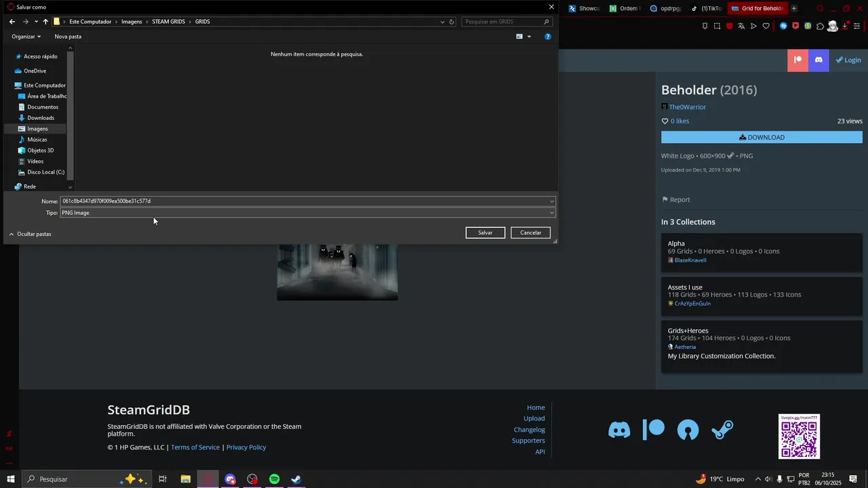Viewport: 868px width, 488px height.
Task: Open the browser downloads icon
Action: click(846, 26)
